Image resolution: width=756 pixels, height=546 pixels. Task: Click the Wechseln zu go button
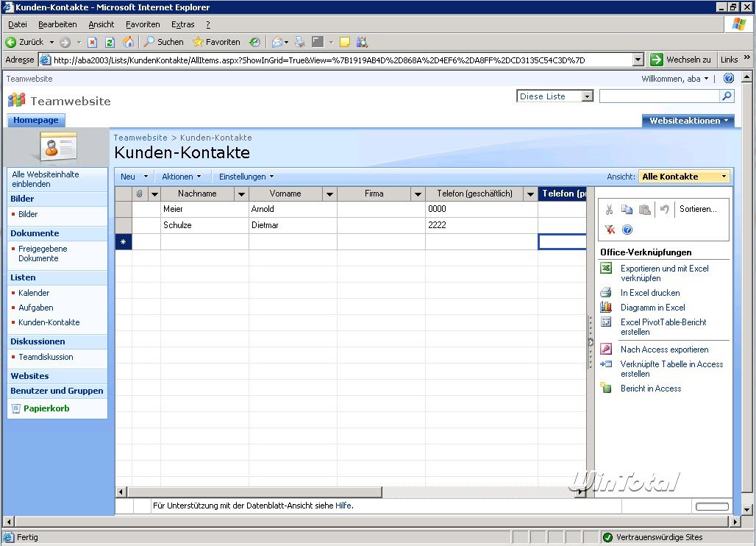(681, 60)
